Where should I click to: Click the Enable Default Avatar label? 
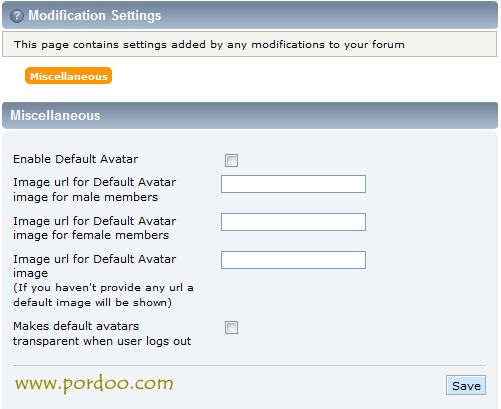tap(75, 159)
